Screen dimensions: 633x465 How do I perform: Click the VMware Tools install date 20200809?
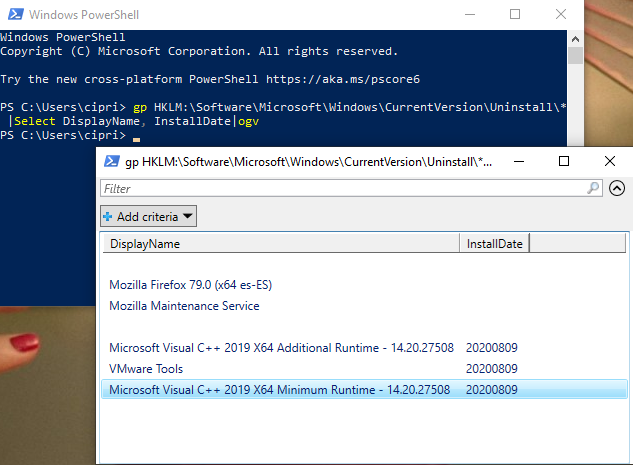click(x=492, y=369)
